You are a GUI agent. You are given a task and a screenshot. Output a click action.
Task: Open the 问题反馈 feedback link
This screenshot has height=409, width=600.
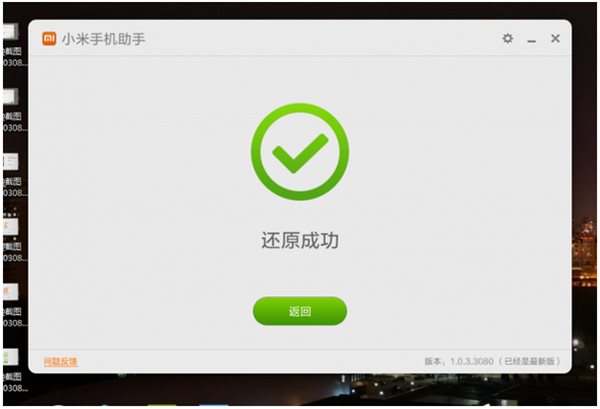pos(60,362)
